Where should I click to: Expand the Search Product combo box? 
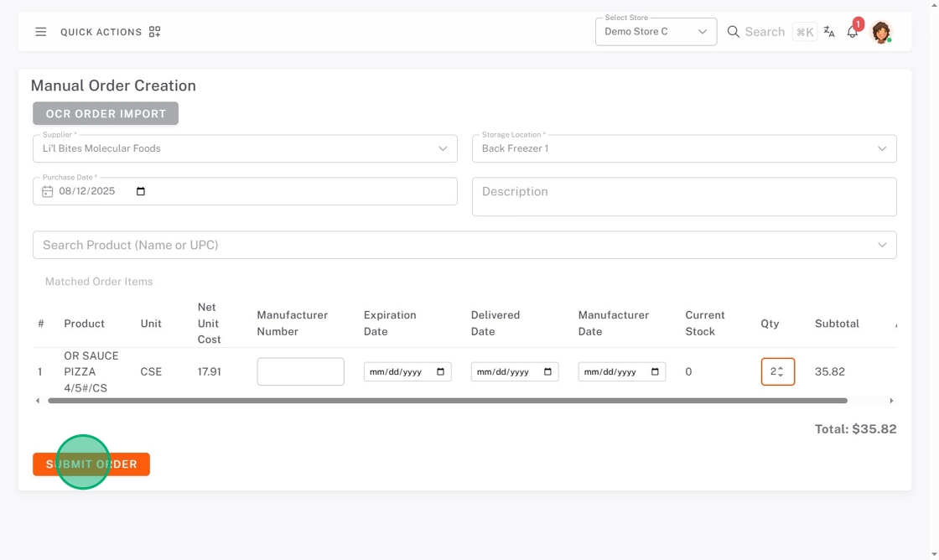click(882, 245)
